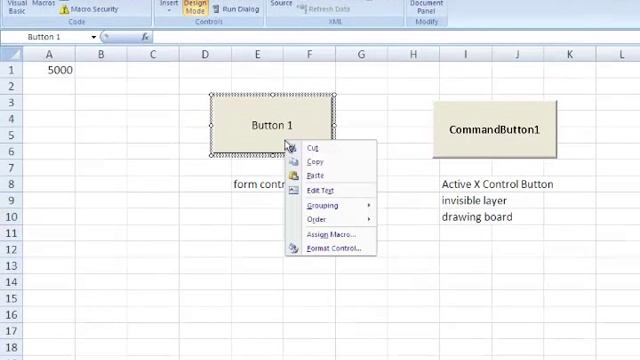
Task: Select column K header
Action: tap(570, 54)
